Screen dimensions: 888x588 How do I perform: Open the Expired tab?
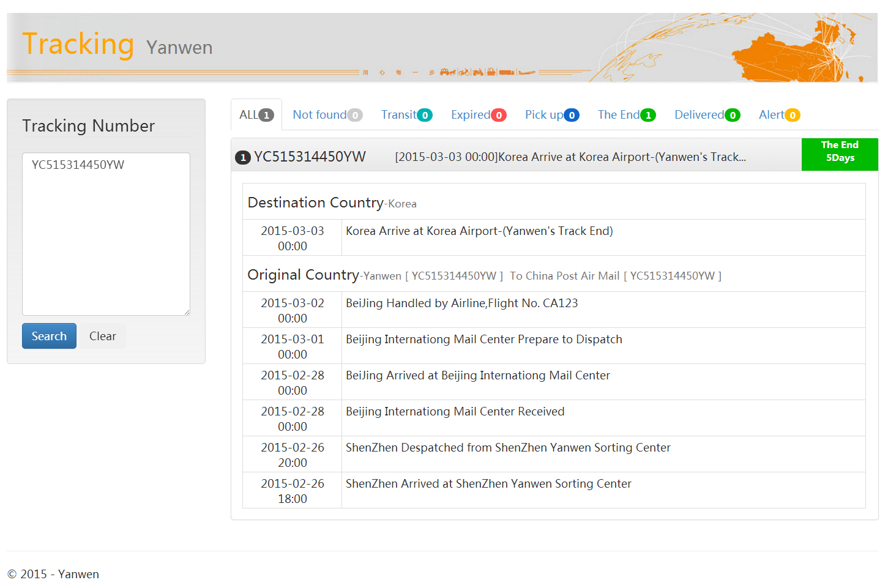479,114
